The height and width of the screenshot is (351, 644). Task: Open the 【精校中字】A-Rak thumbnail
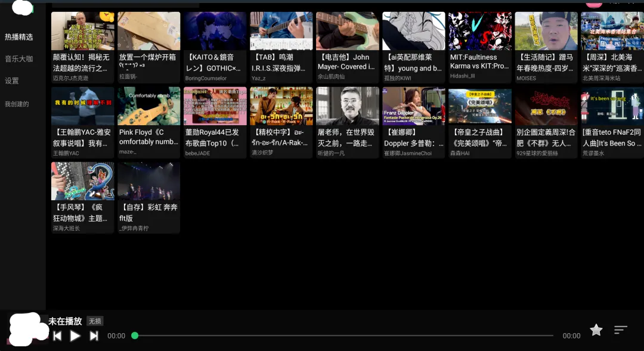pyautogui.click(x=281, y=106)
